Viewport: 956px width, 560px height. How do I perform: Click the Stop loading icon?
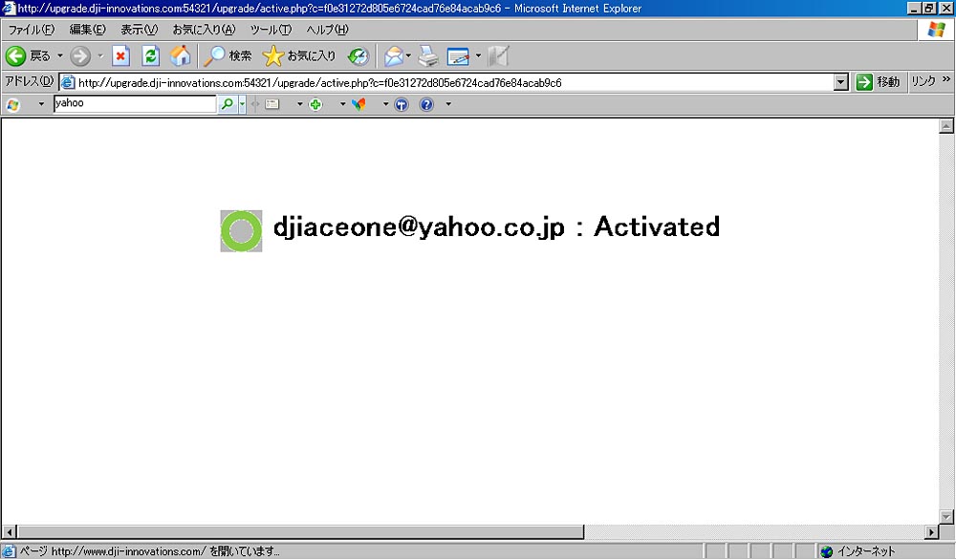point(120,56)
